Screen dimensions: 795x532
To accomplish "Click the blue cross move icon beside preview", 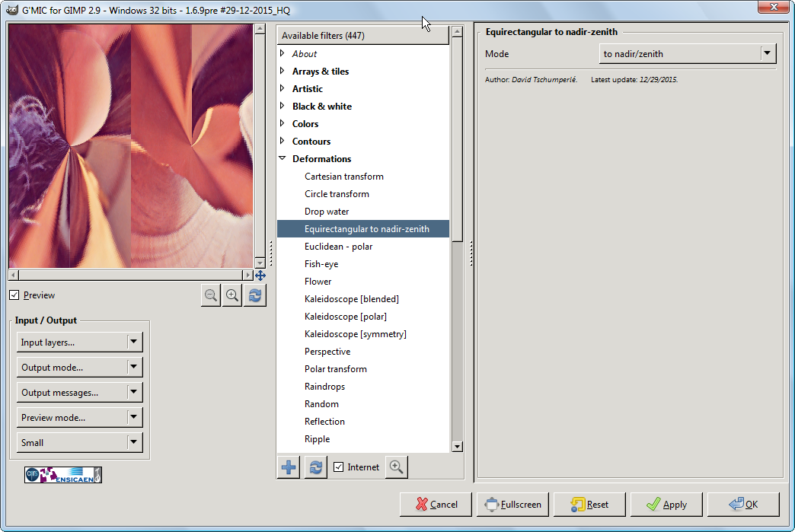I will [260, 276].
